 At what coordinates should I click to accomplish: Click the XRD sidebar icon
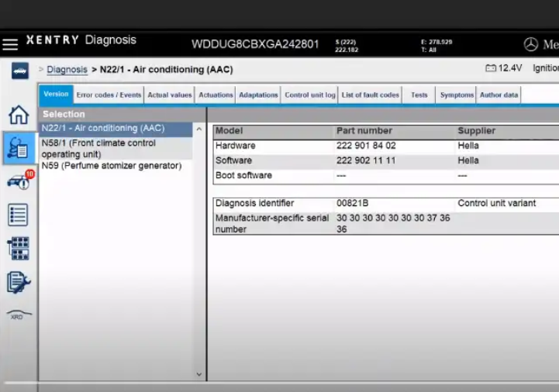[x=19, y=315]
